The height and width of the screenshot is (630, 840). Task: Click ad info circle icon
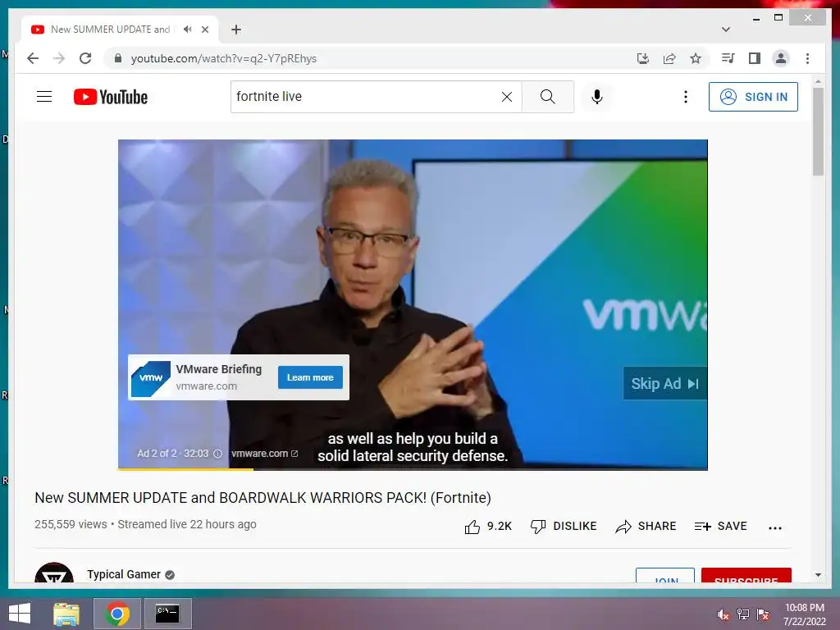(217, 454)
